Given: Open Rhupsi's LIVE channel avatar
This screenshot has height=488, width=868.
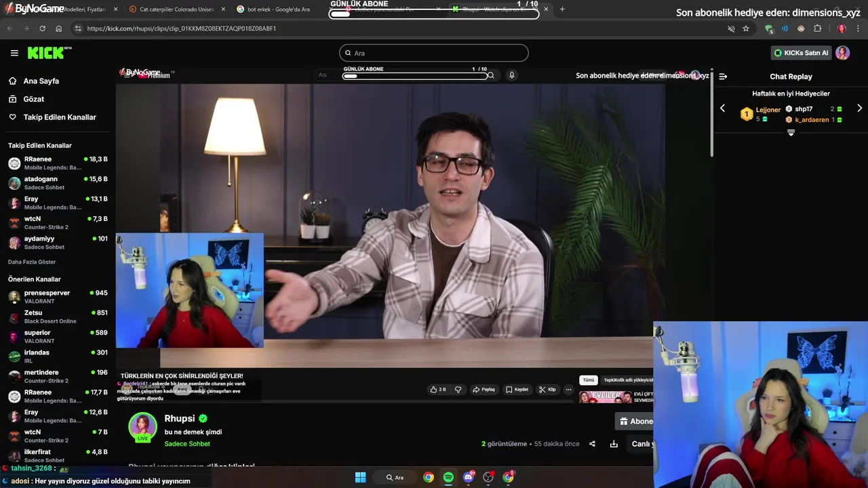Looking at the screenshot, I should click(142, 427).
